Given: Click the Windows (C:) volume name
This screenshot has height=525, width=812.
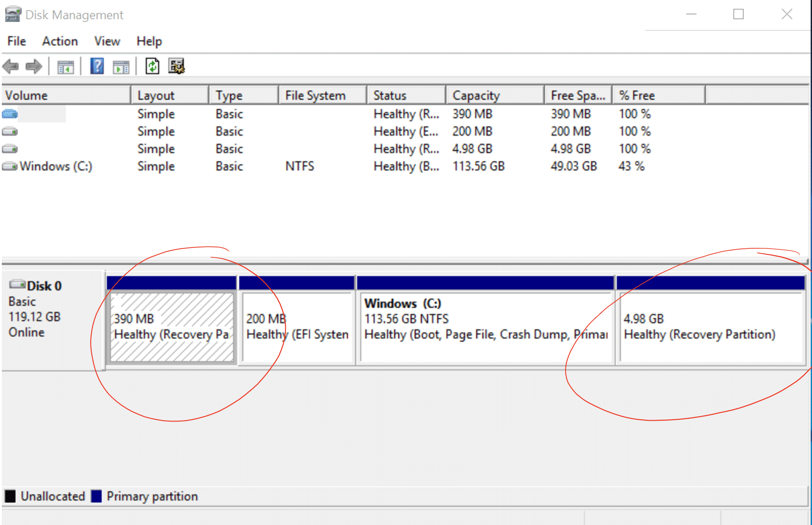Looking at the screenshot, I should click(x=56, y=166).
